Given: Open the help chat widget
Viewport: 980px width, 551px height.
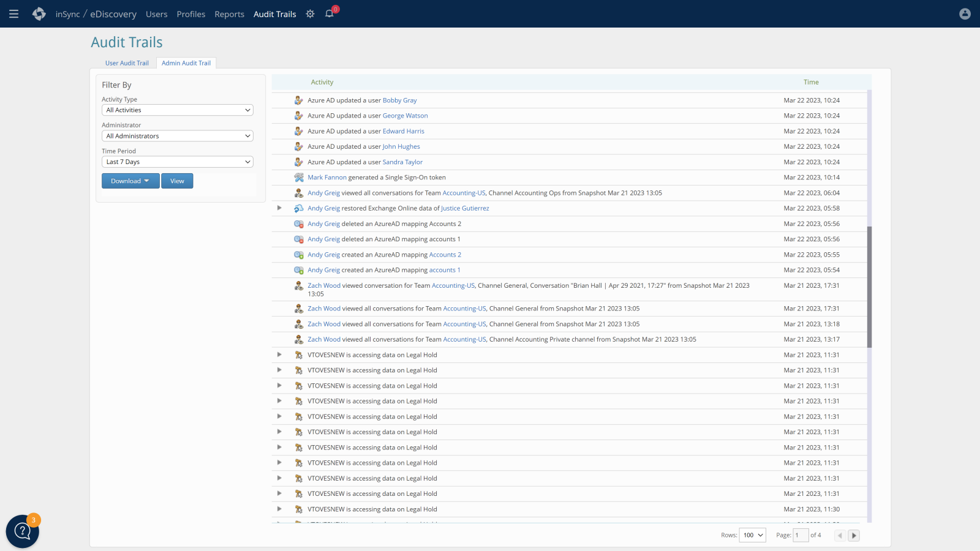Looking at the screenshot, I should coord(23,531).
